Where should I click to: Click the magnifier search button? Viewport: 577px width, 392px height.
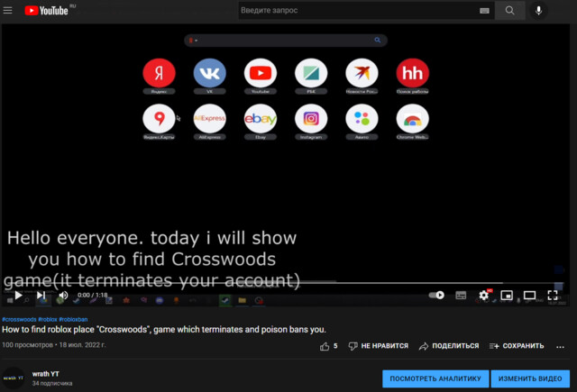pos(509,10)
